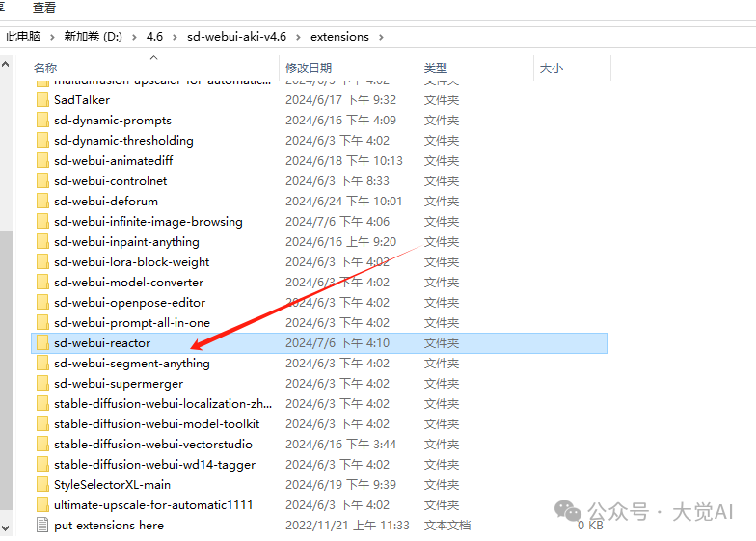This screenshot has width=756, height=541.
Task: Click date 2024/6/24 下午 10:01 of sd-webui-deforum
Action: (x=343, y=201)
